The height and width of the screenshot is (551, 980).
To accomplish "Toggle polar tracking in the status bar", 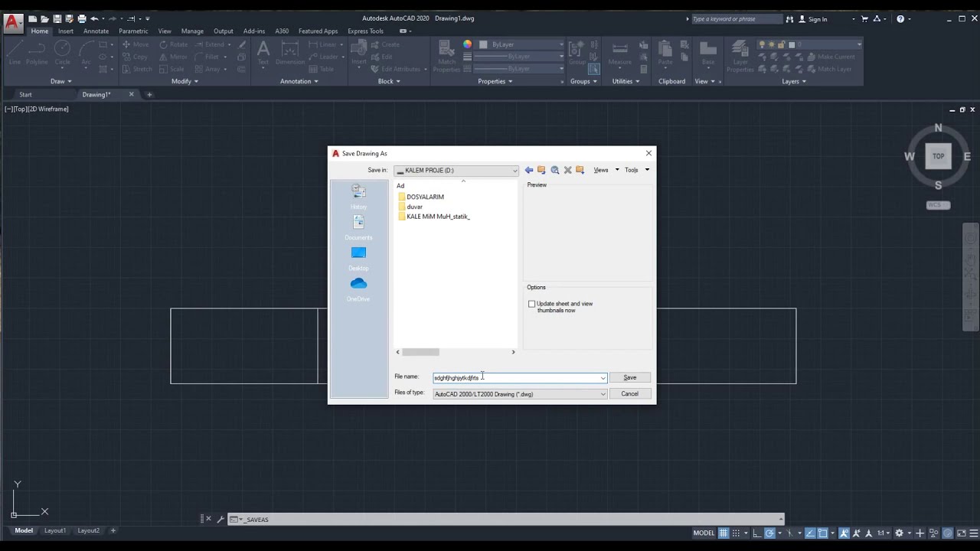I will coord(769,533).
